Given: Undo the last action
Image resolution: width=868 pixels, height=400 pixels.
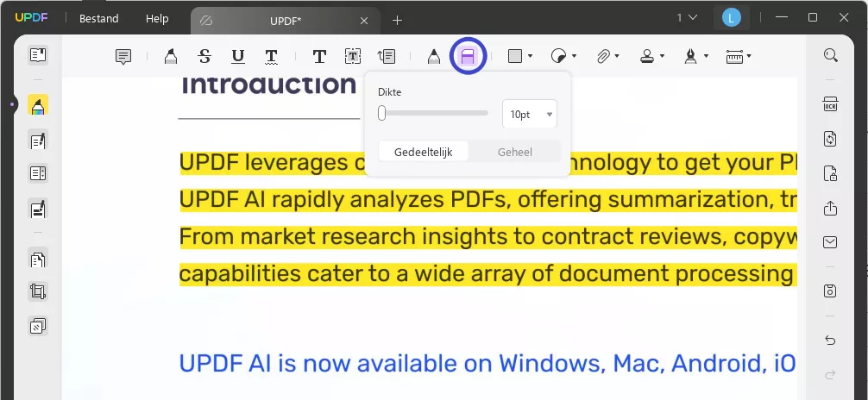Looking at the screenshot, I should [830, 341].
